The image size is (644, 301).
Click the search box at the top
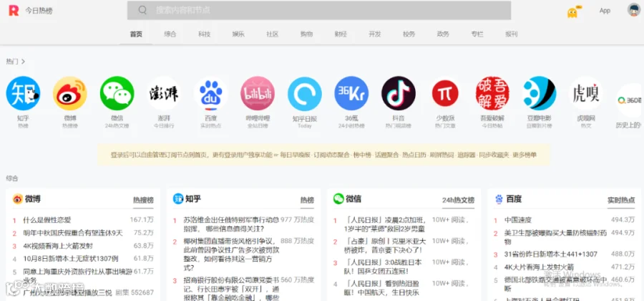319,10
